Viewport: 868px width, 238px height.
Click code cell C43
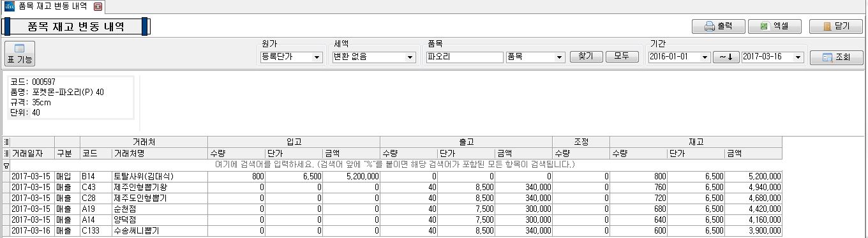[x=96, y=187]
